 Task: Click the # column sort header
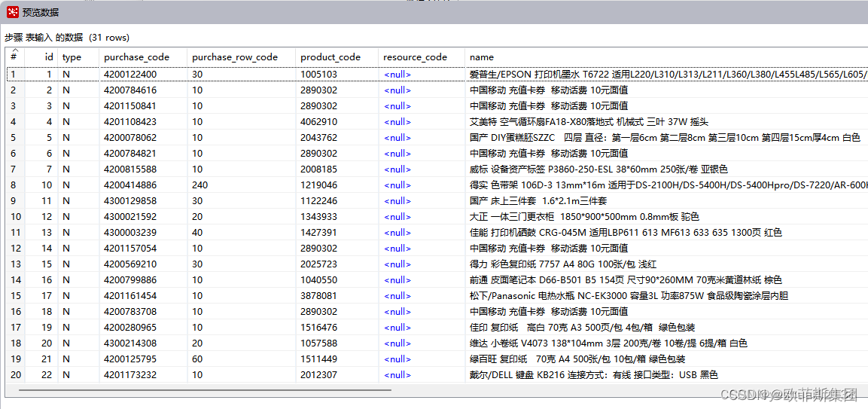(x=15, y=56)
